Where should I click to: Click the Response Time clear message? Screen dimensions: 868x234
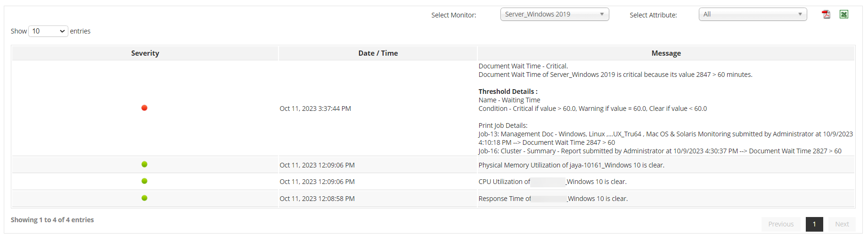(x=553, y=199)
